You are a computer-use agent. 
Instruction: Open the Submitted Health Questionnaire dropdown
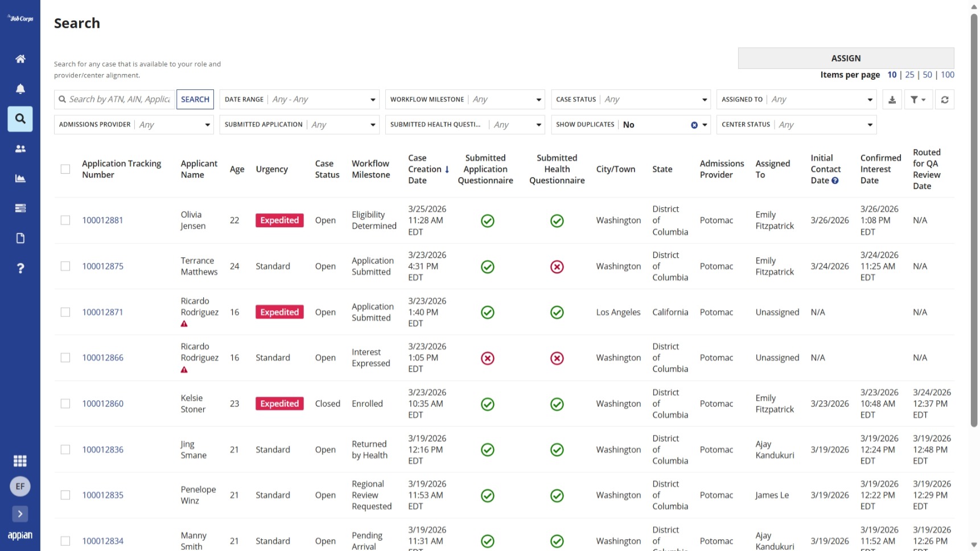pos(465,125)
